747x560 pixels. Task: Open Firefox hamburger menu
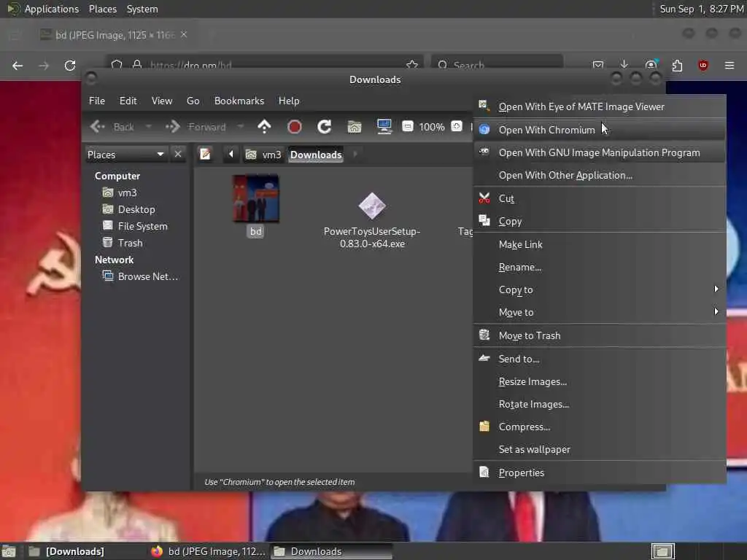tap(729, 65)
